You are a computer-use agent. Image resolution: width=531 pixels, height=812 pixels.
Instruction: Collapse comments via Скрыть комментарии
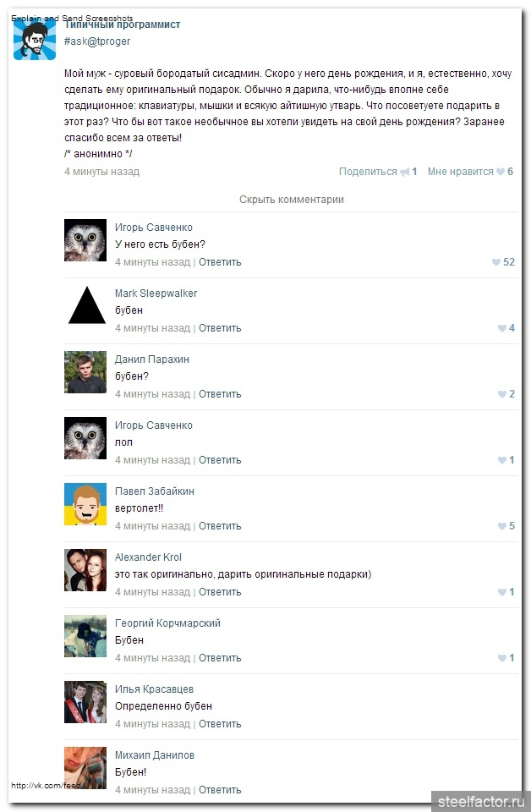[x=292, y=200]
